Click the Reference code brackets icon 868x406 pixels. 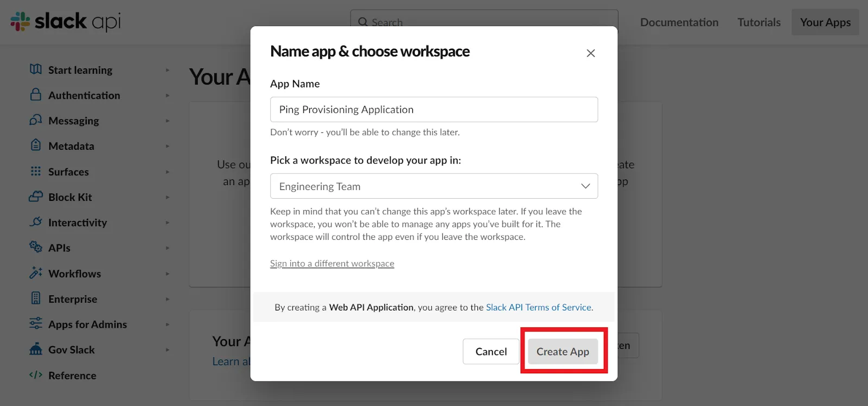[x=36, y=375]
